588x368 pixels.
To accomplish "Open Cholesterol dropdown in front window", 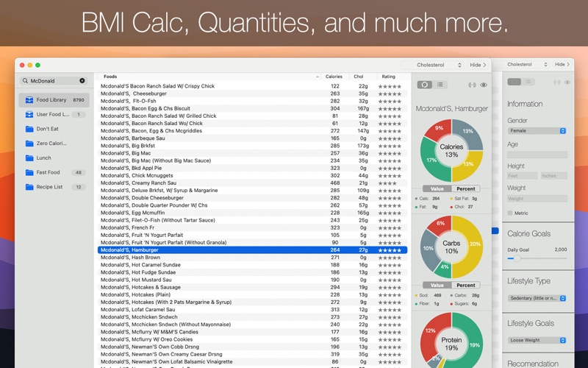I will [432, 65].
